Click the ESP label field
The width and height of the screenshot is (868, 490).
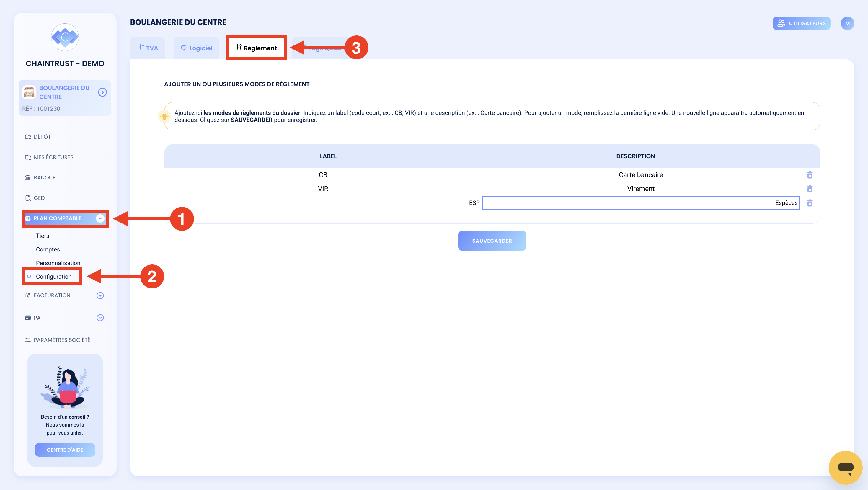tap(323, 203)
